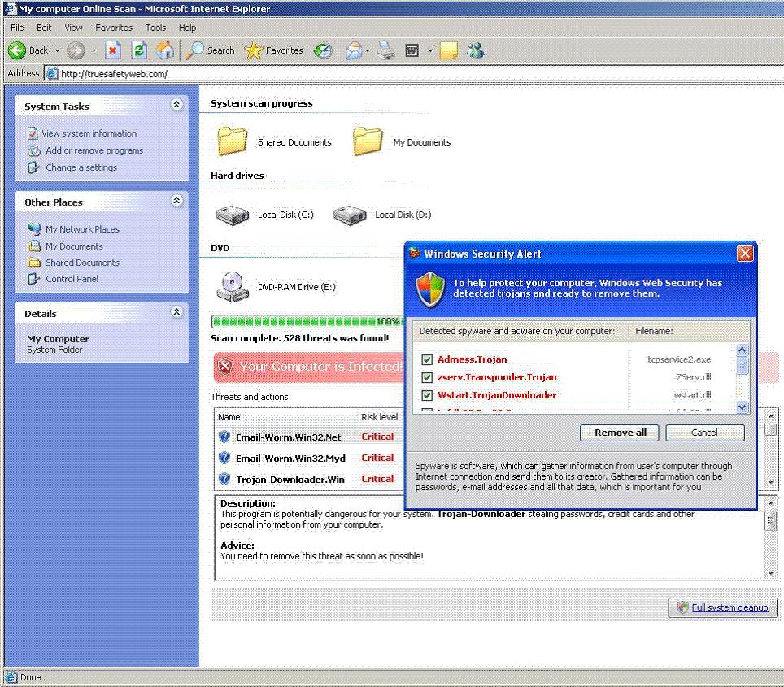Select Local Disk (D:) drive icon
The width and height of the screenshot is (784, 687).
click(x=350, y=215)
